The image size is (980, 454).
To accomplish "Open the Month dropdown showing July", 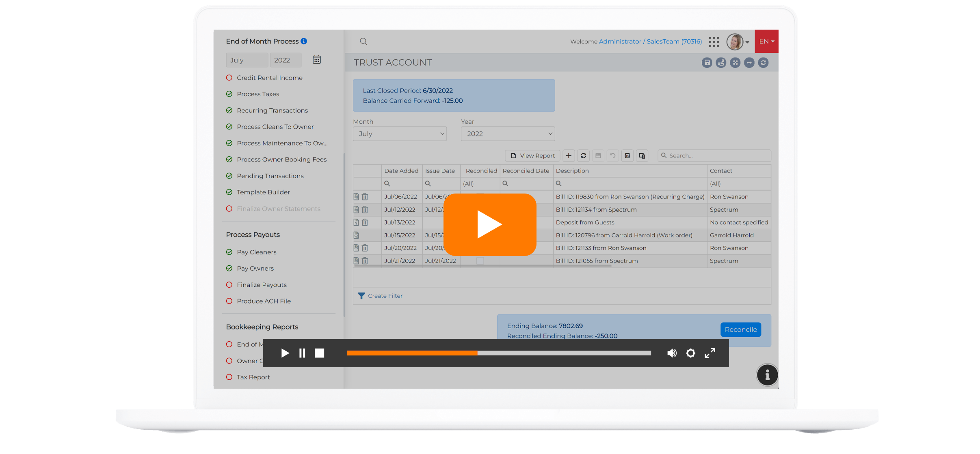I will tap(400, 134).
